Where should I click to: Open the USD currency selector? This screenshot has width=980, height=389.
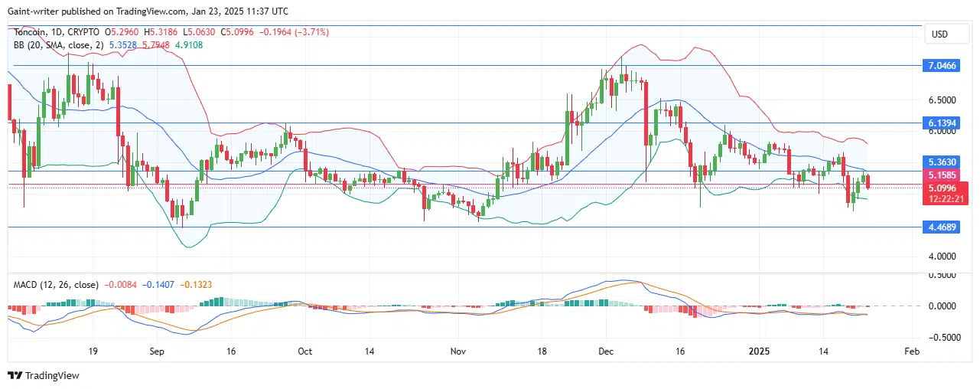[x=942, y=34]
